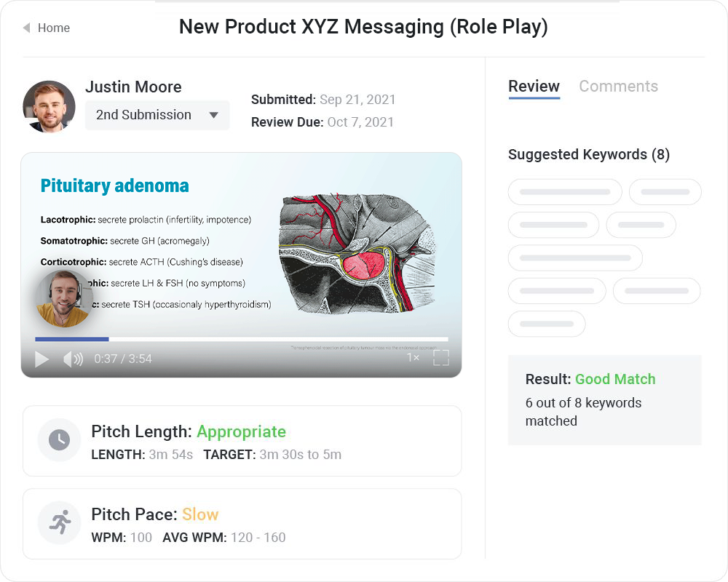728x582 pixels.
Task: Play the submission video
Action: click(x=42, y=359)
